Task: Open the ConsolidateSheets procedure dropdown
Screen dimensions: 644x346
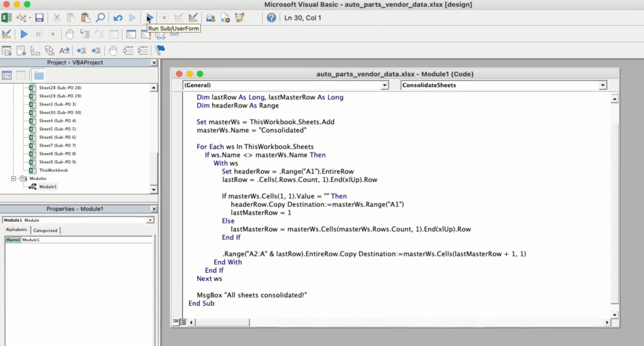Action: click(602, 85)
